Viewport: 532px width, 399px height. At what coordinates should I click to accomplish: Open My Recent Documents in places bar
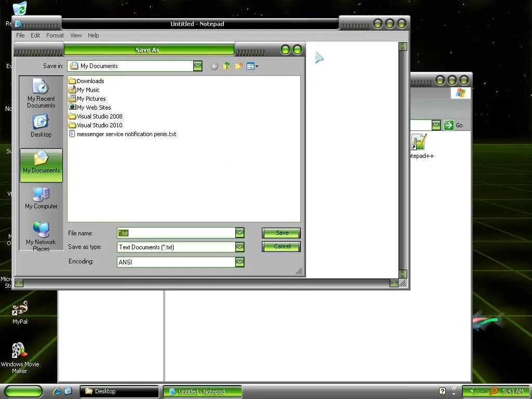[41, 93]
